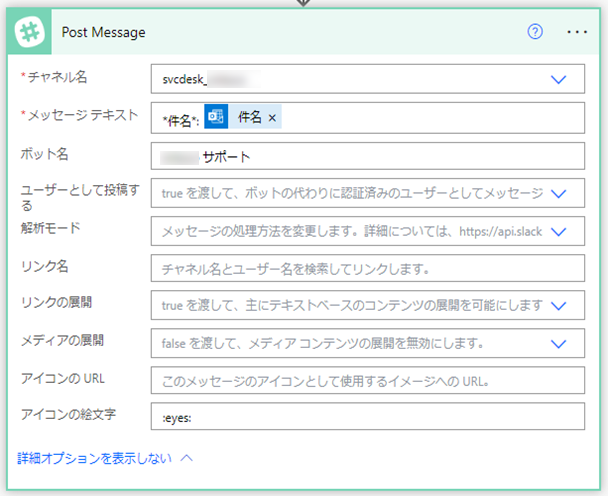608x496 pixels.
Task: Expand the チャネル名 dropdown arrow
Action: pyautogui.click(x=558, y=79)
